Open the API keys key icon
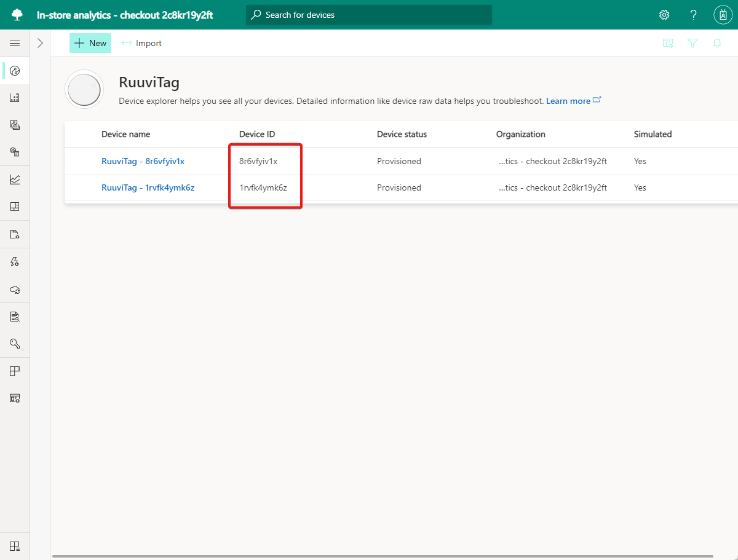Viewport: 738px width, 560px height. (15, 343)
